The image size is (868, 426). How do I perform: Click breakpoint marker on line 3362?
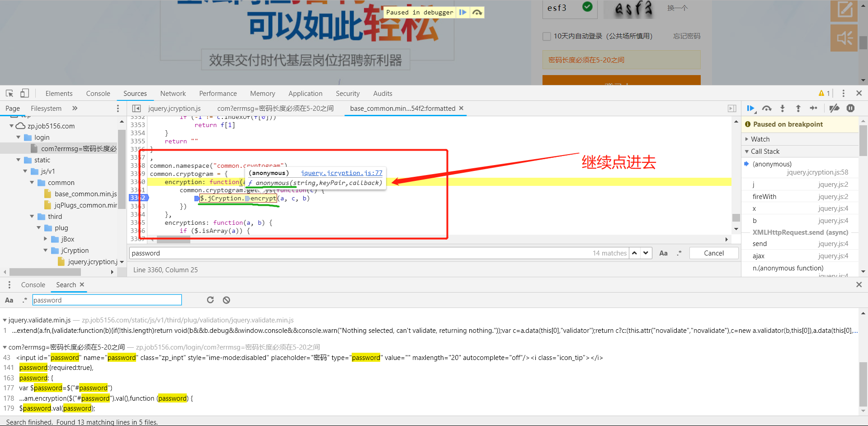click(x=139, y=198)
